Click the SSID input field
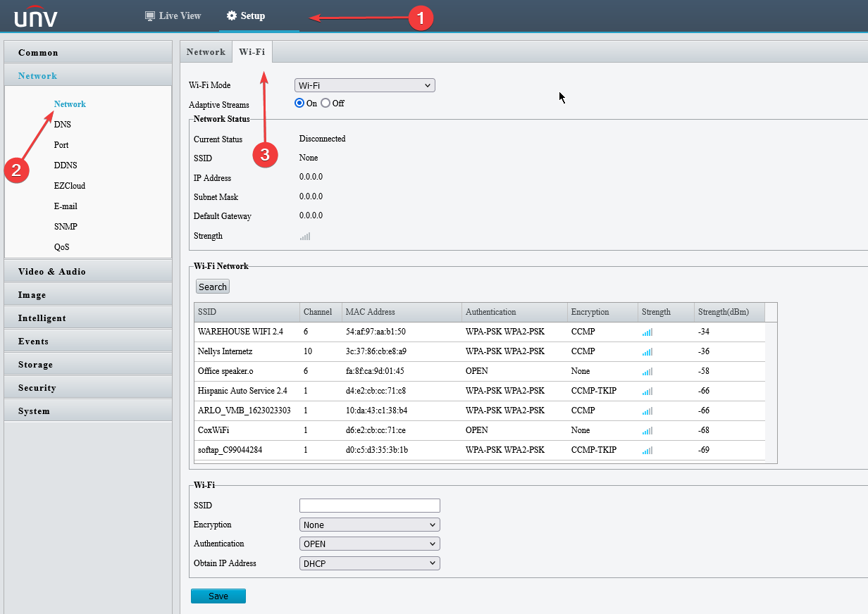 pyautogui.click(x=370, y=506)
